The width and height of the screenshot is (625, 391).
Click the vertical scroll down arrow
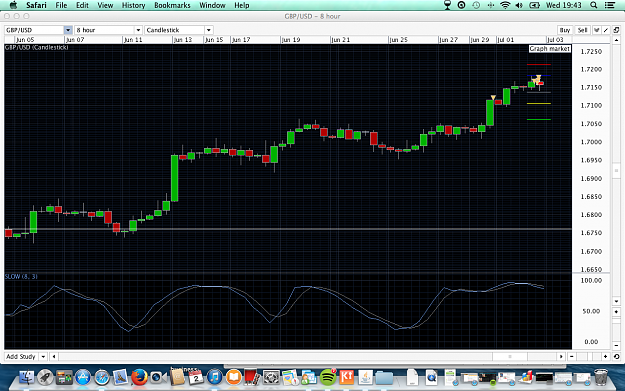tap(616, 302)
